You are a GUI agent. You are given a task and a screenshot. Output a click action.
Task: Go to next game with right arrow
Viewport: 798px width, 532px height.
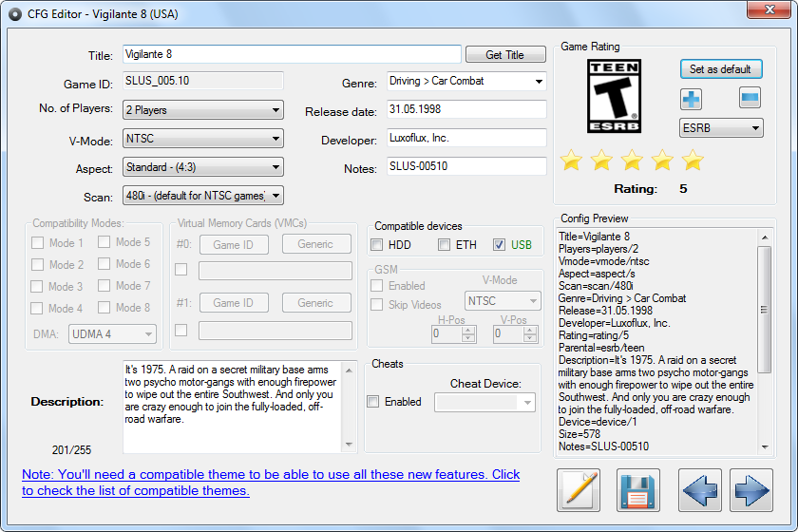coord(751,490)
